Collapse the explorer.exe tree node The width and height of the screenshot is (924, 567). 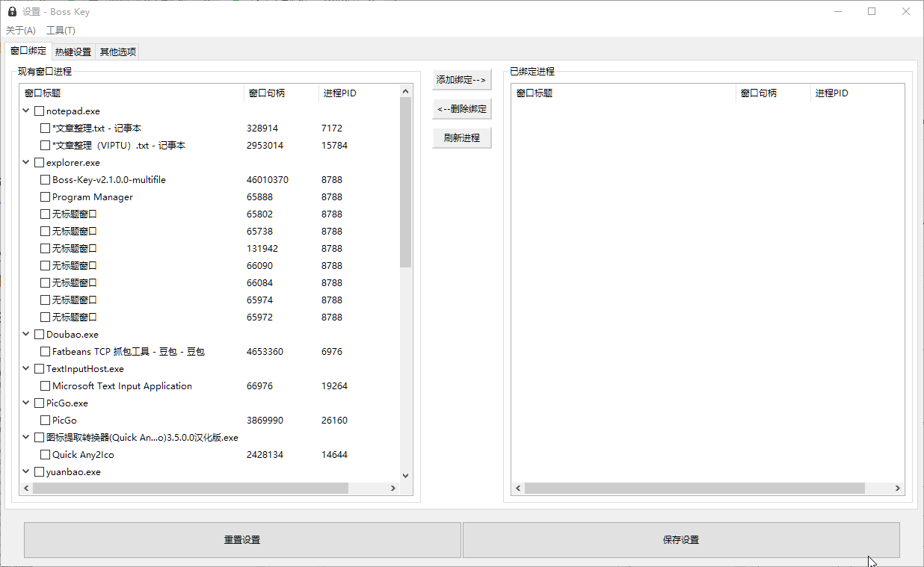coord(27,163)
